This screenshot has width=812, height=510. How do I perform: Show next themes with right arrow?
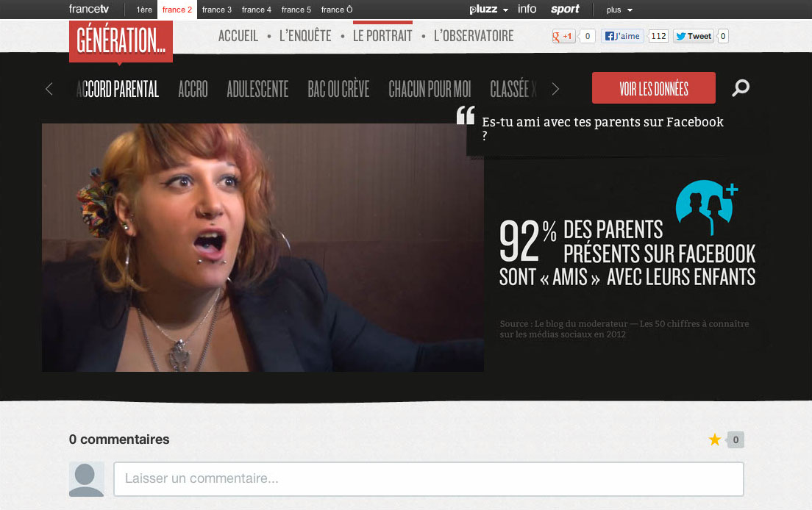[x=555, y=89]
